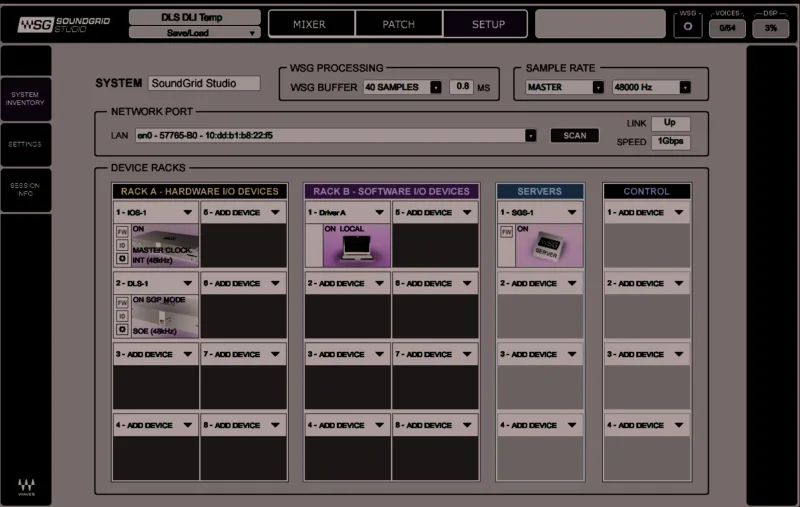Click the ID icon on DLS-1 device
Image resolution: width=800 pixels, height=507 pixels.
(122, 316)
